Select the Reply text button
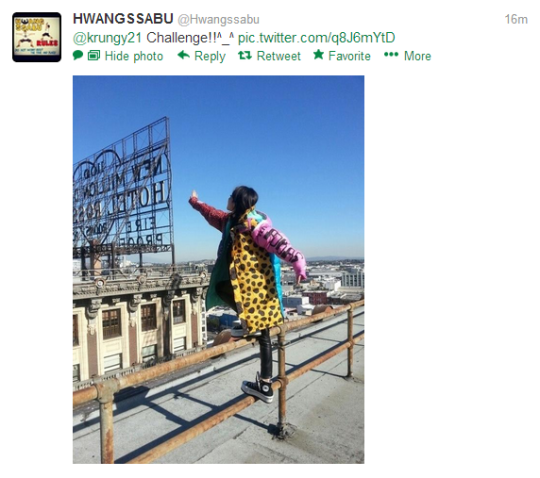Viewport: 540px width, 478px height. point(210,56)
